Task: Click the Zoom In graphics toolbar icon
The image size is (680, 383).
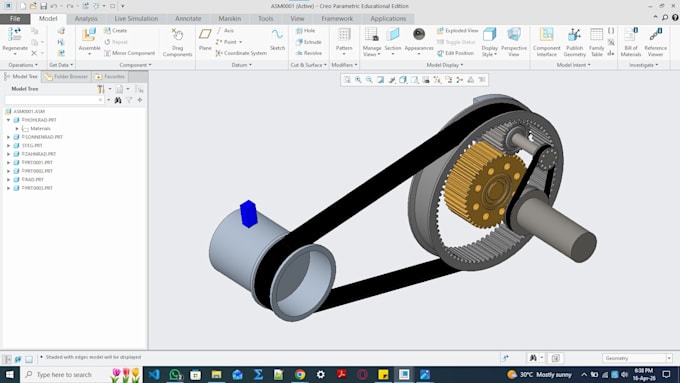Action: tap(358, 80)
